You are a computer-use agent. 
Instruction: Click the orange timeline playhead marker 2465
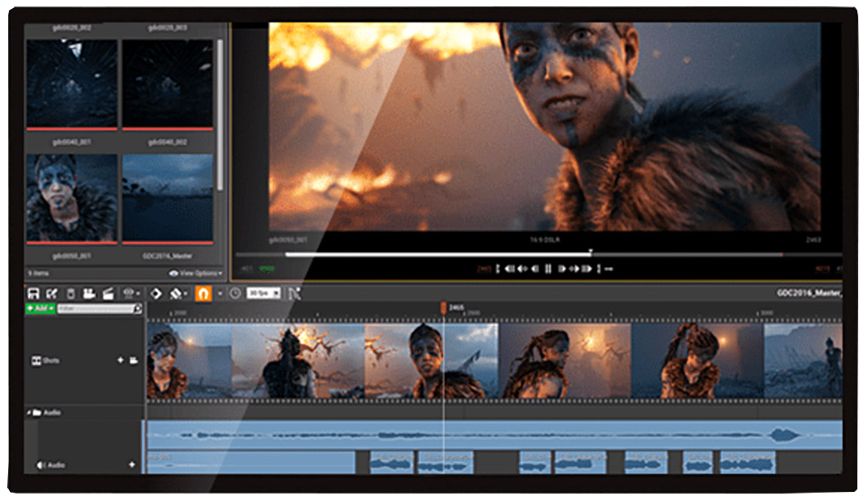[444, 308]
